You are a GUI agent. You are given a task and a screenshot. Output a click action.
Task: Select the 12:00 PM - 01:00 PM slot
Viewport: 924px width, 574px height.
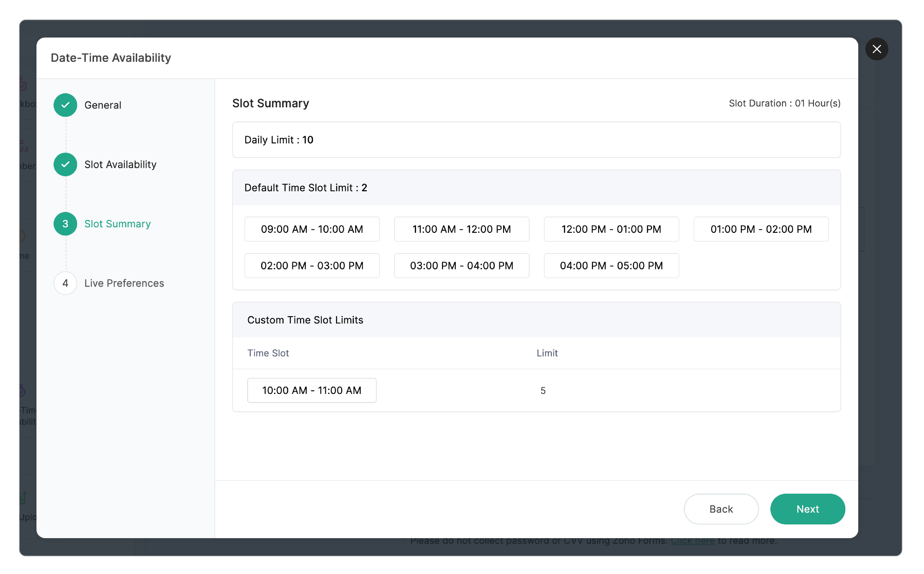[x=611, y=229]
